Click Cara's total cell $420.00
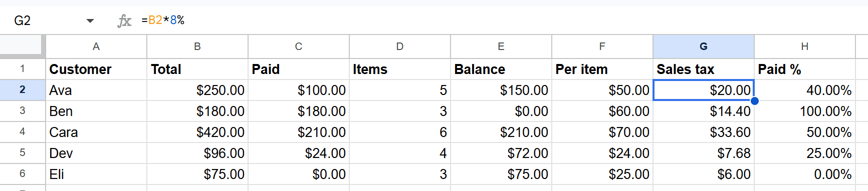 pyautogui.click(x=197, y=132)
